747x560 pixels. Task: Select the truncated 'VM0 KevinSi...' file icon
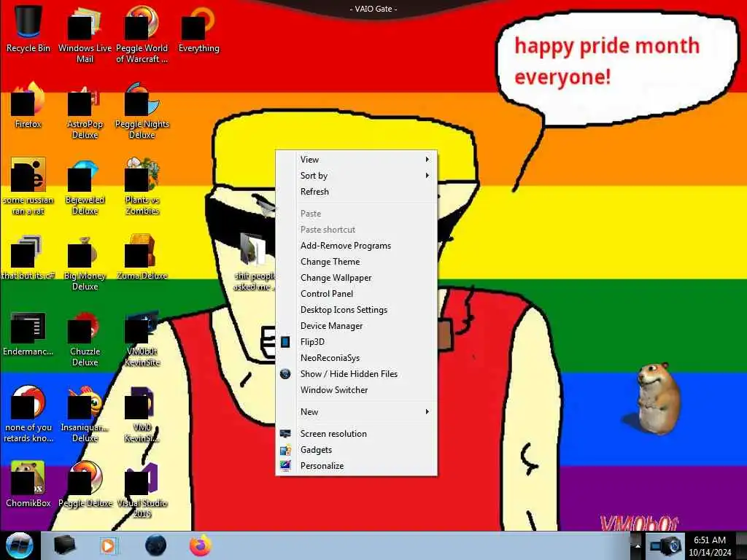click(x=142, y=414)
